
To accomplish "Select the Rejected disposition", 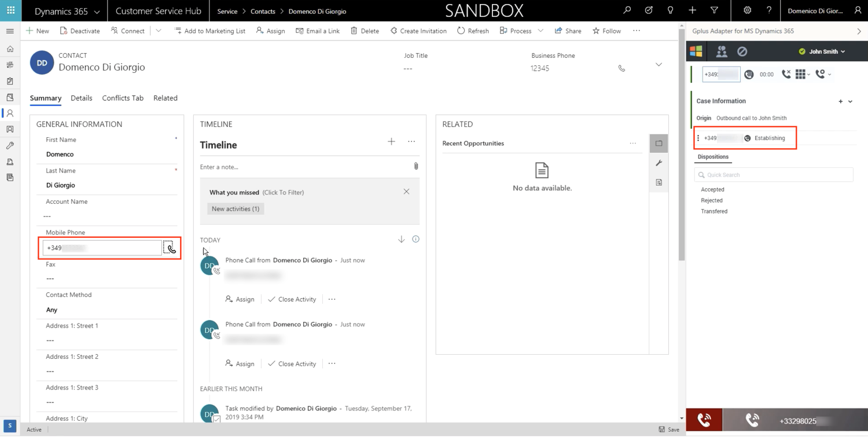I will click(712, 200).
